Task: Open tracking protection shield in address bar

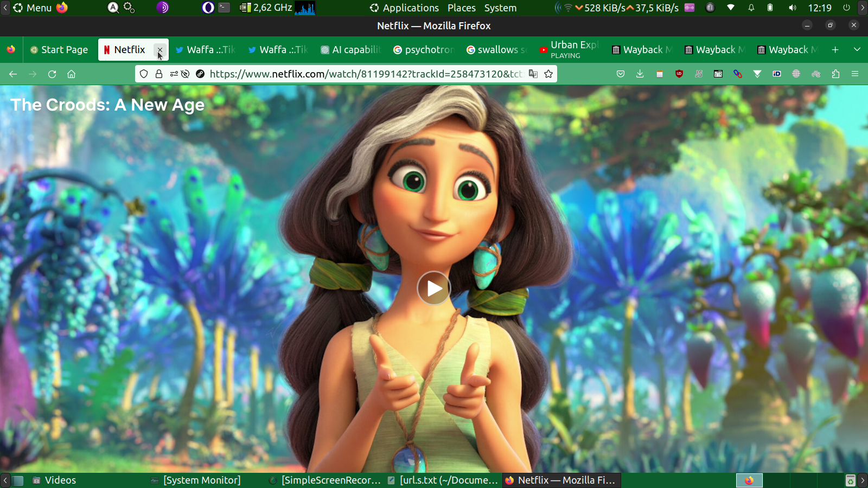Action: click(144, 74)
